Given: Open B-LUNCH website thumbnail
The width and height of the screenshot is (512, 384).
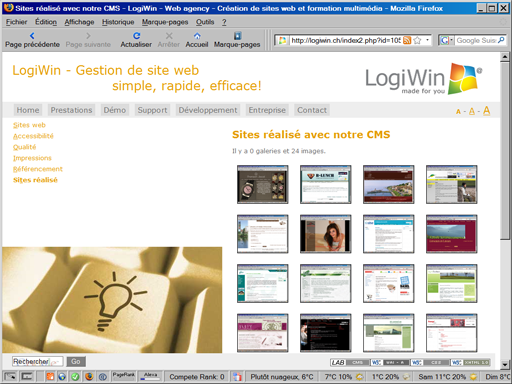Looking at the screenshot, I should tap(326, 184).
